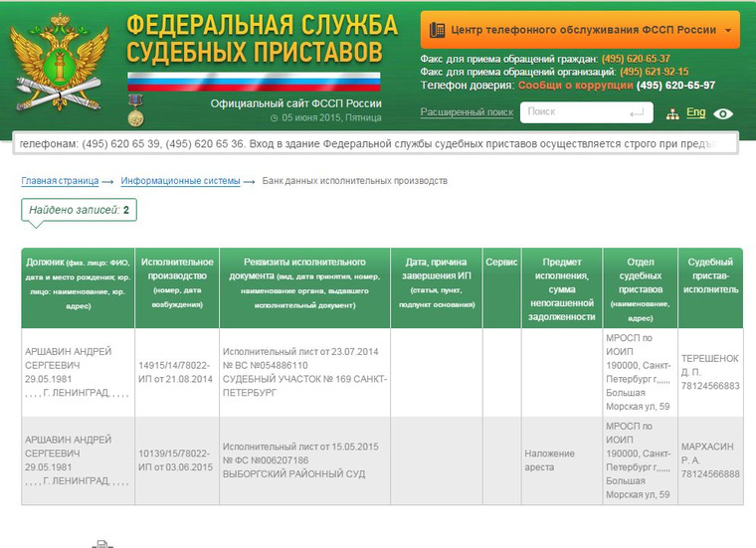Click the Поиск search field

(x=586, y=112)
